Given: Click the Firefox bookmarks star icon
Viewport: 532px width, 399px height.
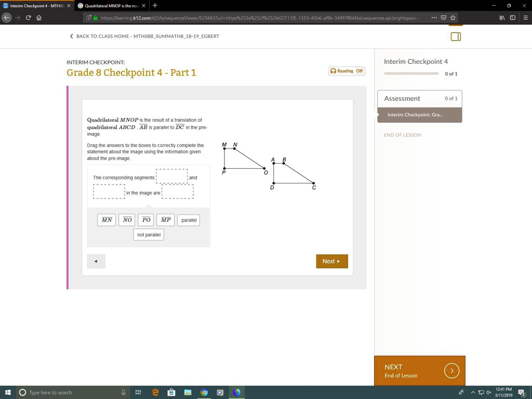Looking at the screenshot, I should (x=453, y=17).
